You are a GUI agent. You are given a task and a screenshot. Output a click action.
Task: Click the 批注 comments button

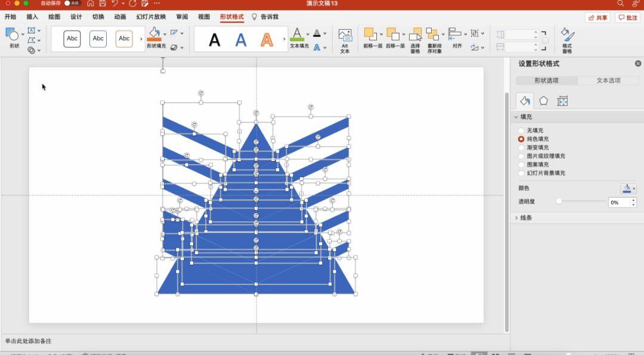coord(628,18)
